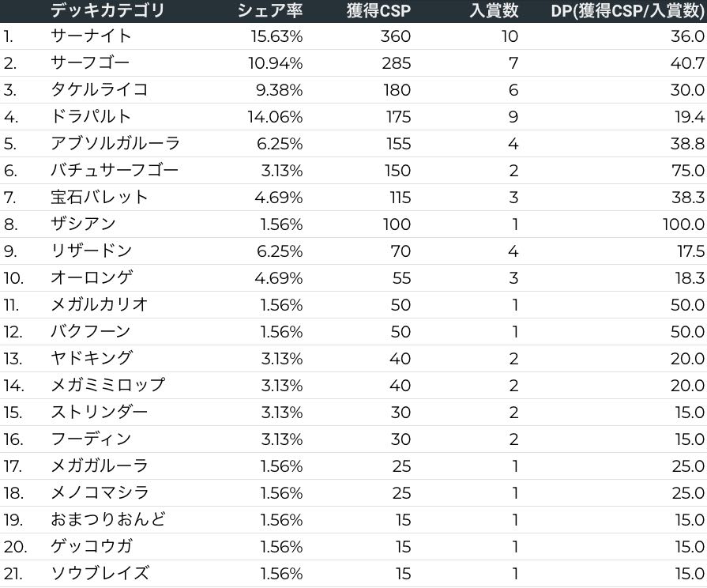Click the オーロンゲ deck name
The height and width of the screenshot is (588, 707).
pyautogui.click(x=92, y=278)
